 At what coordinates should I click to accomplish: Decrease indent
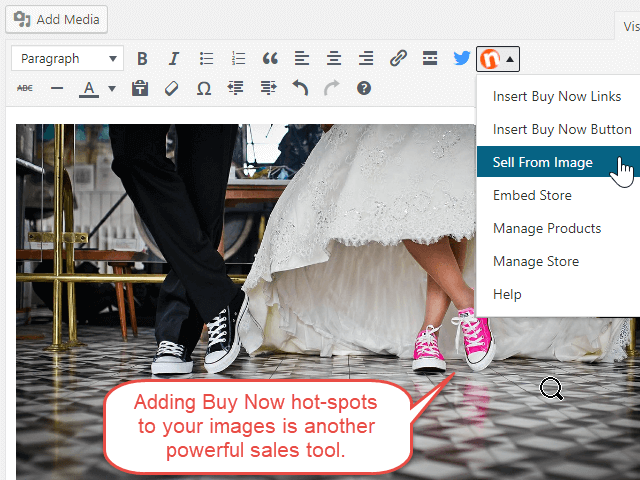tap(236, 88)
